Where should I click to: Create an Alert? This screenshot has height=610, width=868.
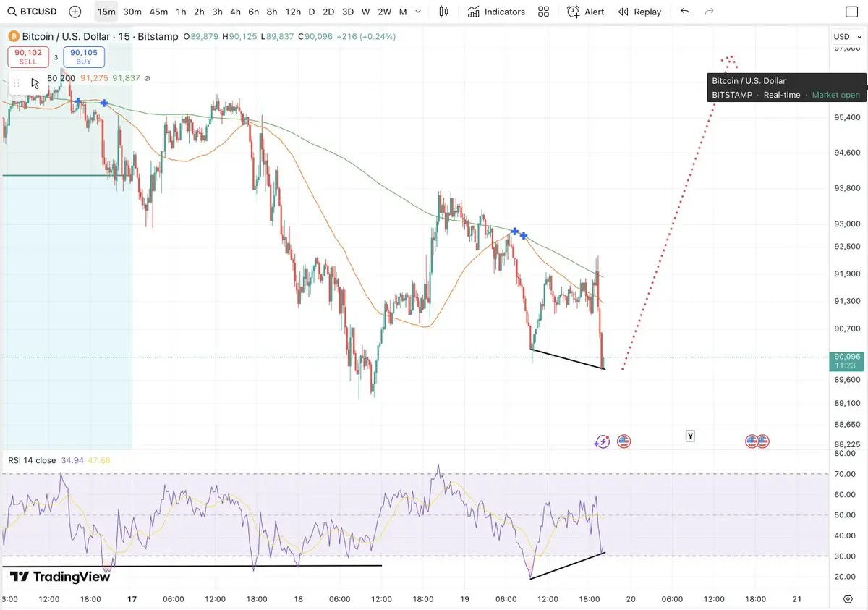(586, 12)
